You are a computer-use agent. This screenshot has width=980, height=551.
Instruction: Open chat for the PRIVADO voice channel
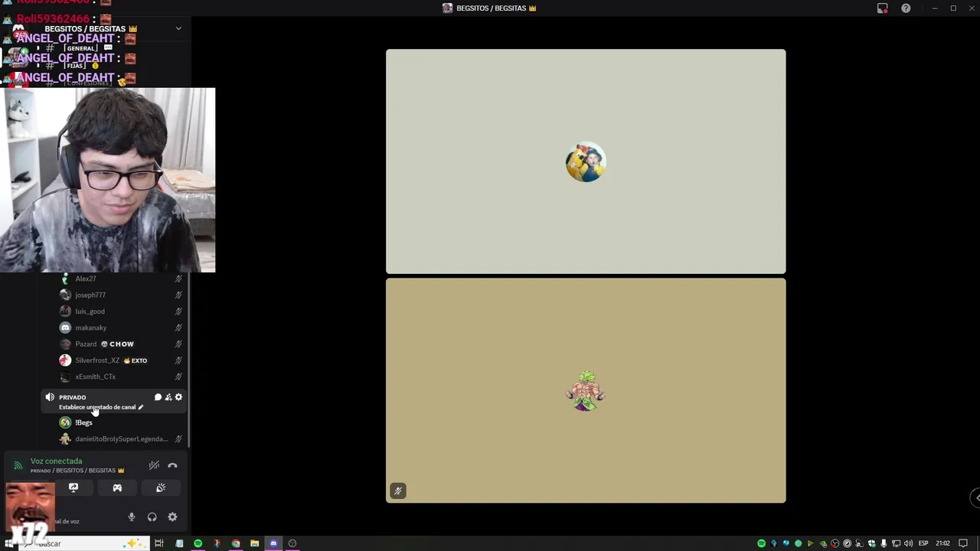click(x=158, y=397)
